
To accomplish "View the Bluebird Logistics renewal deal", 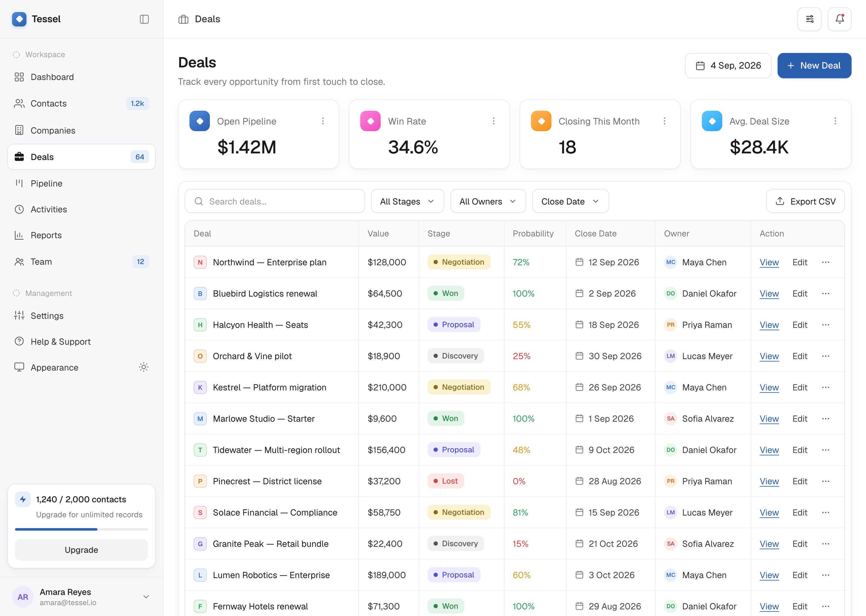I will [769, 294].
